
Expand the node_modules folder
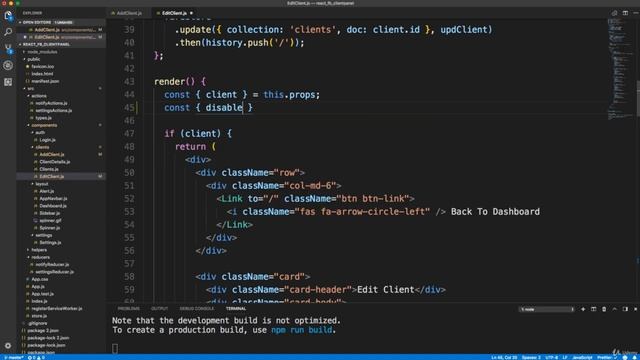click(x=42, y=52)
